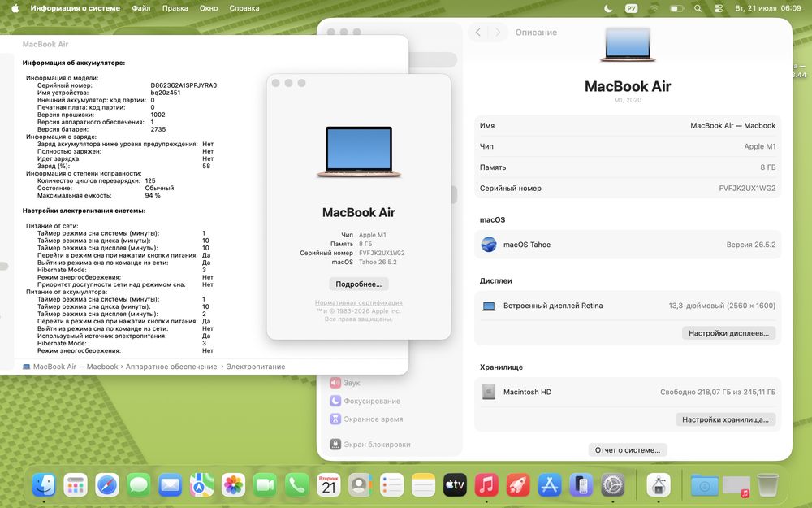The height and width of the screenshot is (508, 812).
Task: Open Messages in the Dock
Action: pyautogui.click(x=139, y=486)
